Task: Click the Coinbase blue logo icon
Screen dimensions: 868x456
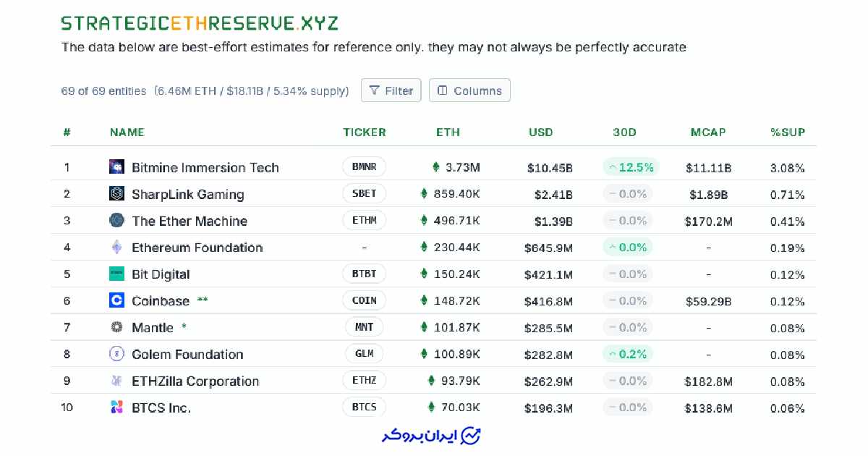Action: click(116, 300)
